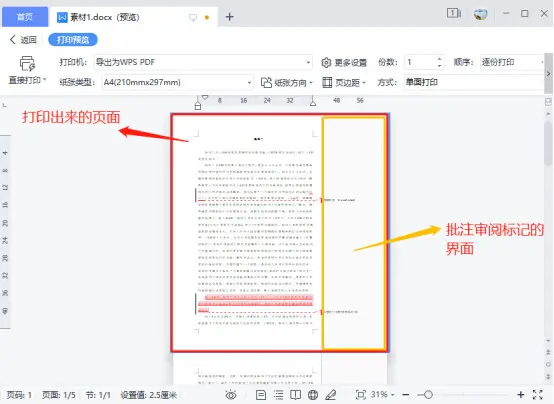Zoom in with the plus button
The image size is (554, 404).
click(520, 394)
